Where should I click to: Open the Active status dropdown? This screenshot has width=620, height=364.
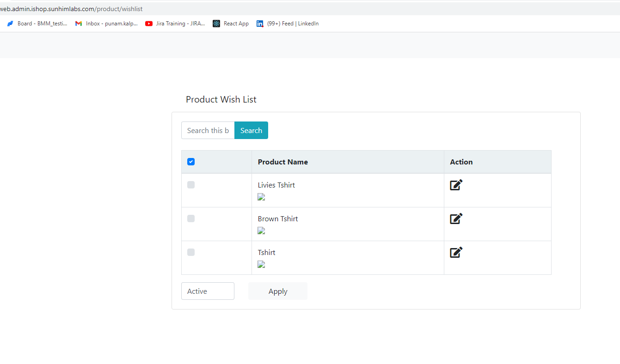tap(208, 291)
